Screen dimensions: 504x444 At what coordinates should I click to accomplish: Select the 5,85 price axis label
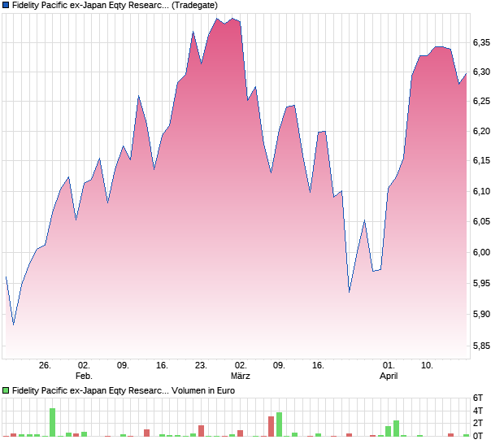click(481, 346)
